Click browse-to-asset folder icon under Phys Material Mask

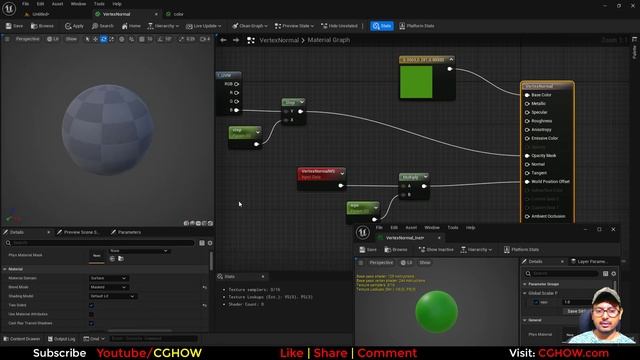point(121,258)
